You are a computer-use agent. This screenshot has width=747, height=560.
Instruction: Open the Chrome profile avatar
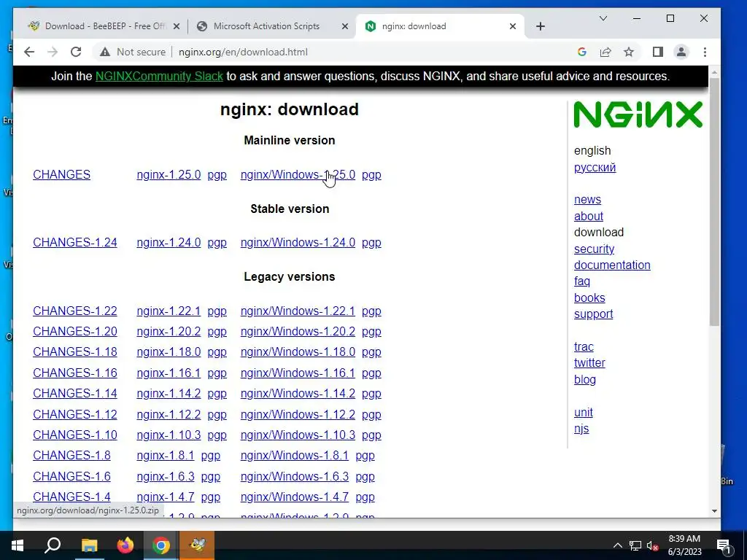[x=681, y=52]
